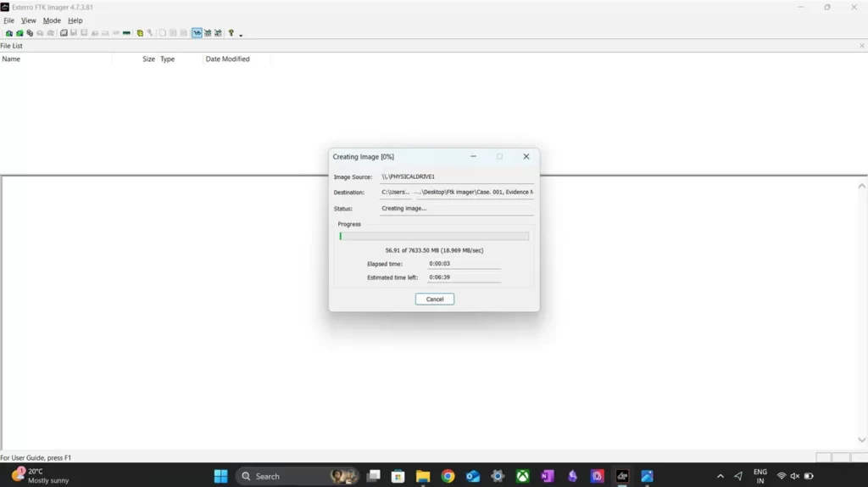Toggle hex view mode in toolbar
The width and height of the screenshot is (868, 487).
[x=218, y=33]
